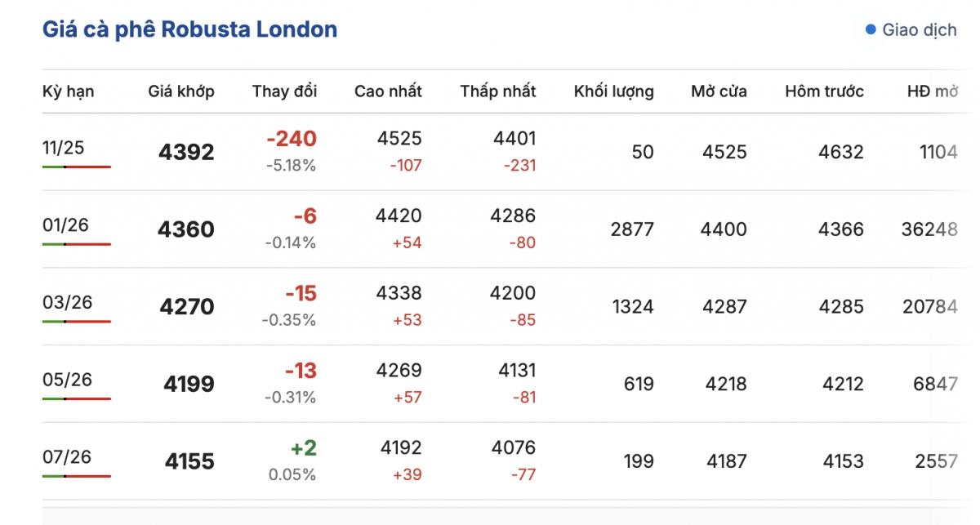980x525 pixels.
Task: Click the -240 change value
Action: pos(291,139)
